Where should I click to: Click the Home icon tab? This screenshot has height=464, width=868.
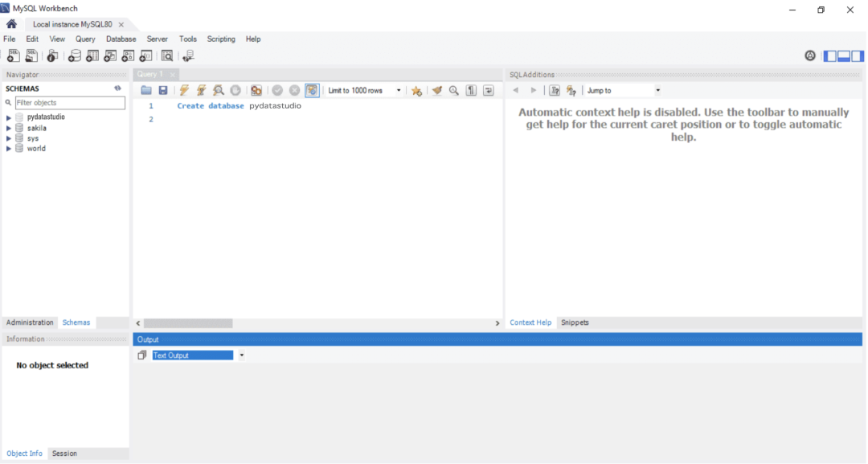pos(11,24)
